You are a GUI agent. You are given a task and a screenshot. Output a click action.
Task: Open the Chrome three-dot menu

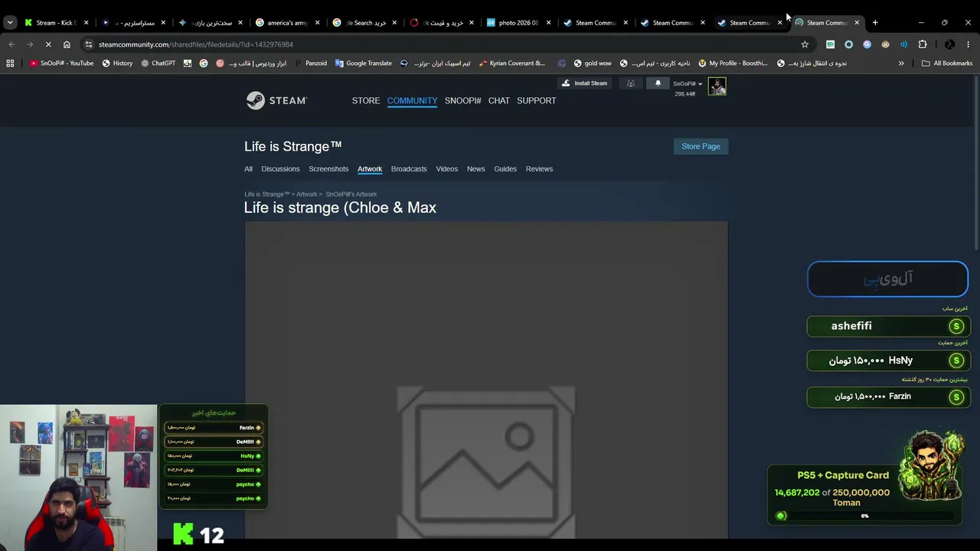click(969, 44)
